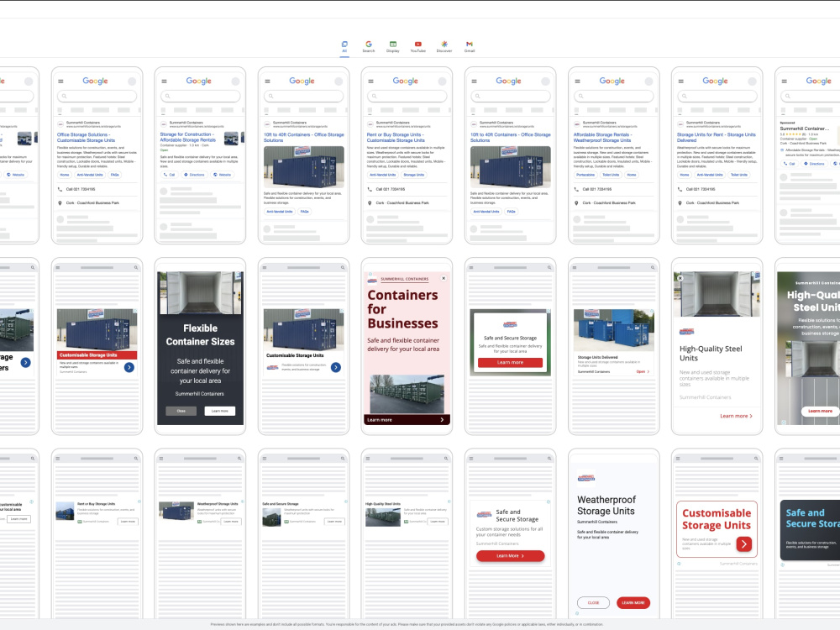Screen dimensions: 840x630
Task: Click red Learn more in Safe and Secure Storage popup
Action: click(510, 363)
